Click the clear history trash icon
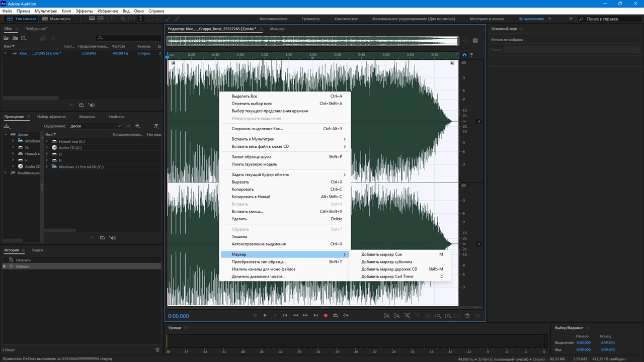The height and width of the screenshot is (362, 644). point(157,350)
